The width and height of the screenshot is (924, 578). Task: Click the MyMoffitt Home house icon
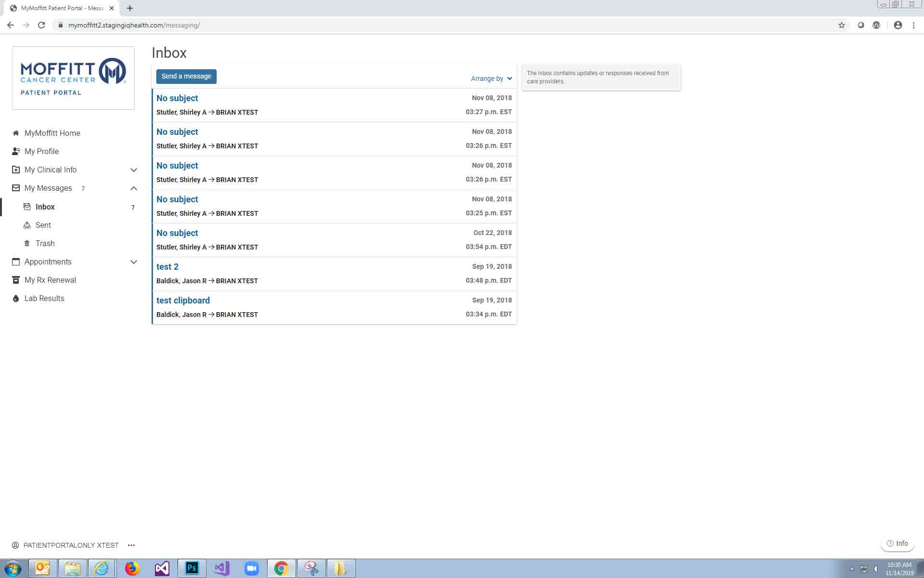point(16,133)
